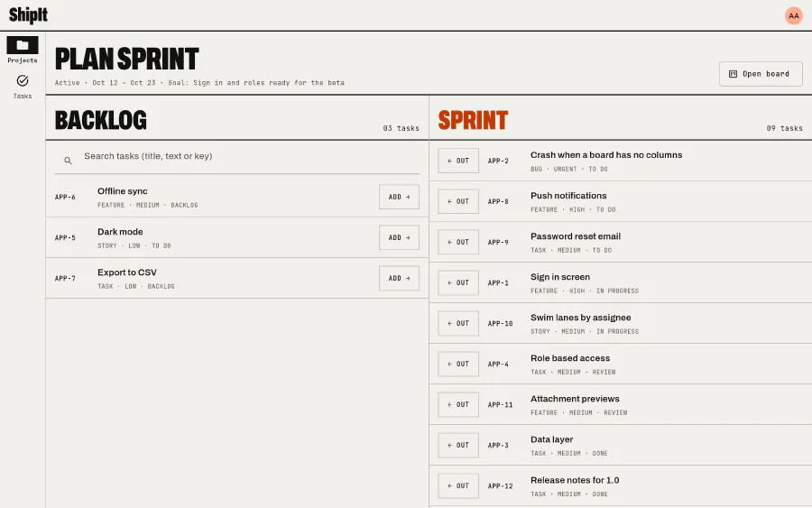The width and height of the screenshot is (812, 508).
Task: Click the SPRINT column heading
Action: (473, 120)
